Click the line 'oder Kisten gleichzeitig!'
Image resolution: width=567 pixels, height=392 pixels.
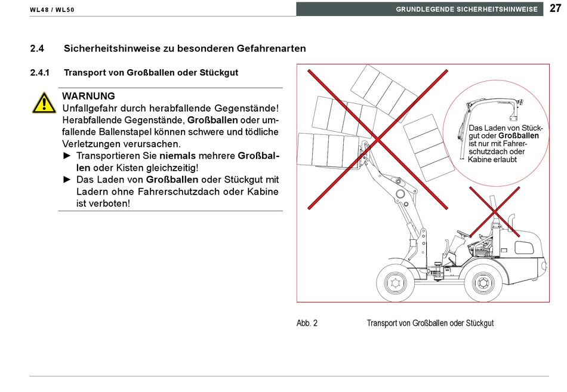146,168
